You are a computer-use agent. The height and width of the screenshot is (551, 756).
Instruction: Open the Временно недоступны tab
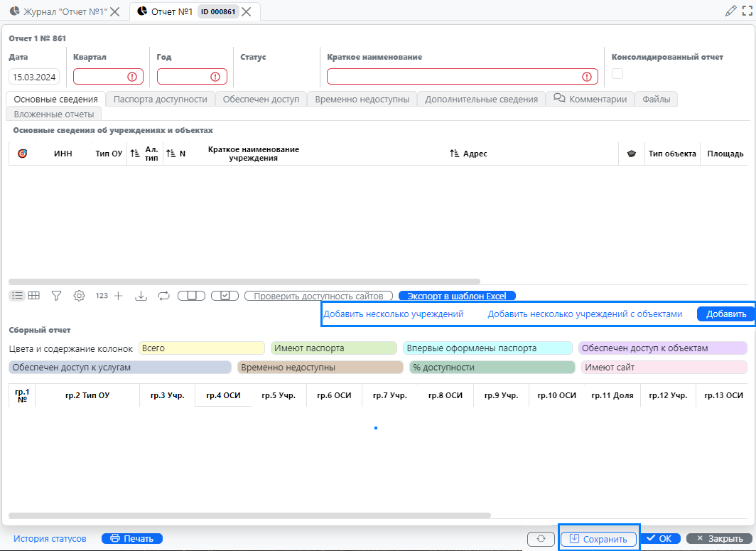362,100
